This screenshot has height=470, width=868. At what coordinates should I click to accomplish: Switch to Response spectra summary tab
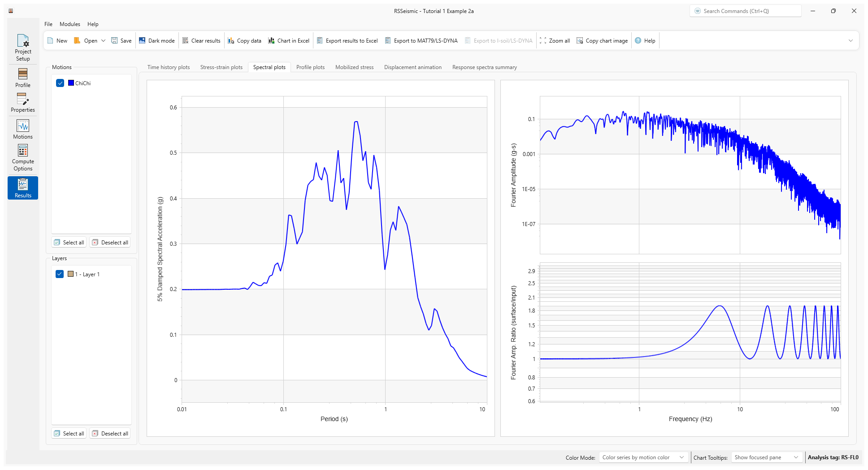[x=485, y=67]
